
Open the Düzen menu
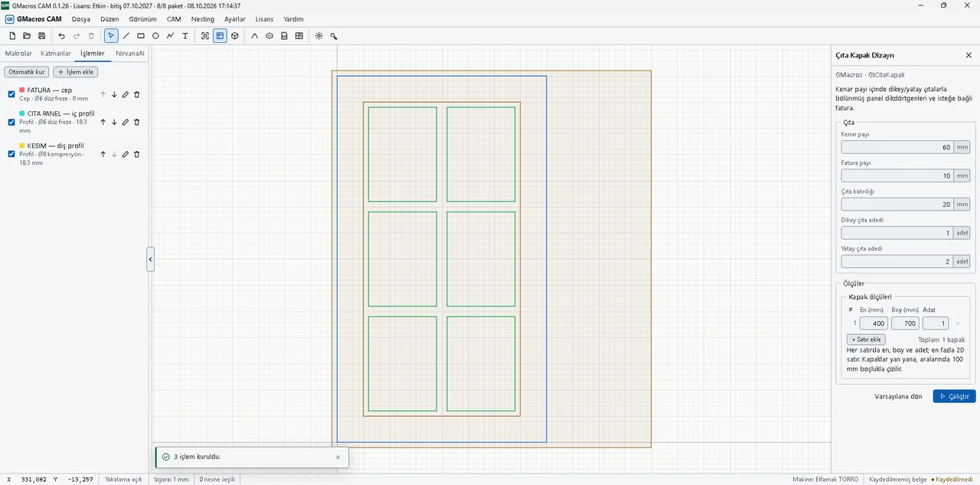click(110, 18)
